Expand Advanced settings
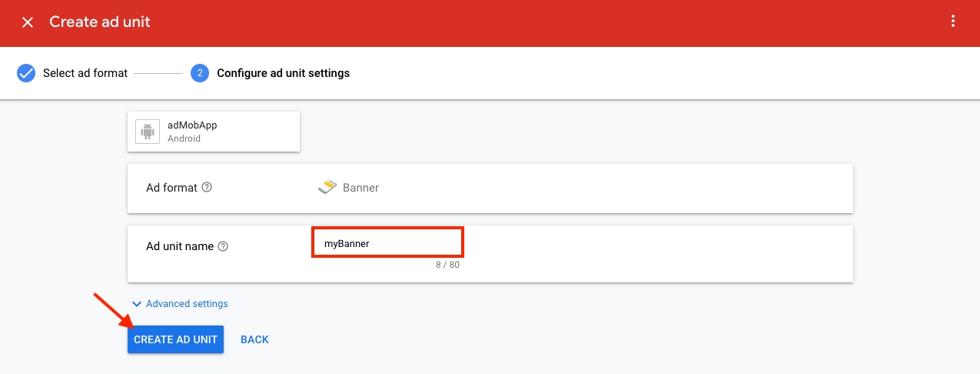 point(180,304)
